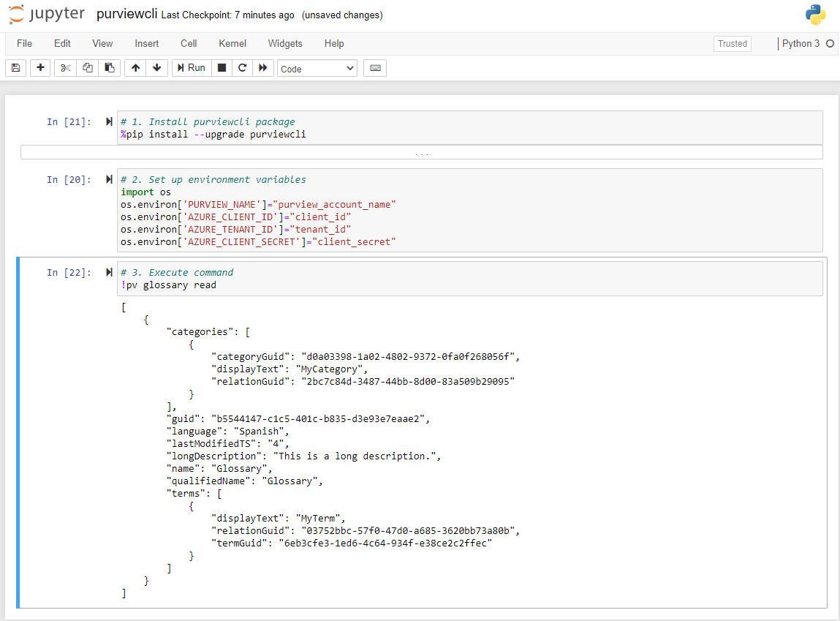Open the View menu
The height and width of the screenshot is (621, 840).
(x=102, y=43)
